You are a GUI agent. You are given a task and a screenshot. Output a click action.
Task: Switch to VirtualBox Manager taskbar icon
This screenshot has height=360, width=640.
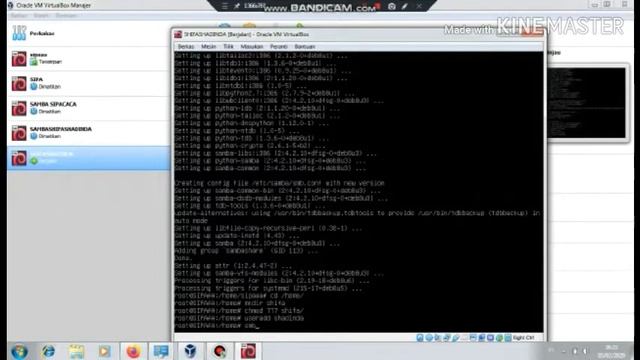[x=190, y=351]
